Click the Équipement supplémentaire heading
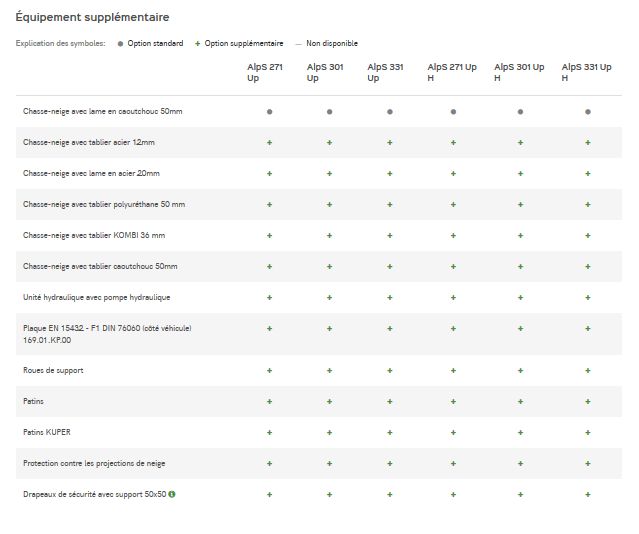 coord(92,18)
